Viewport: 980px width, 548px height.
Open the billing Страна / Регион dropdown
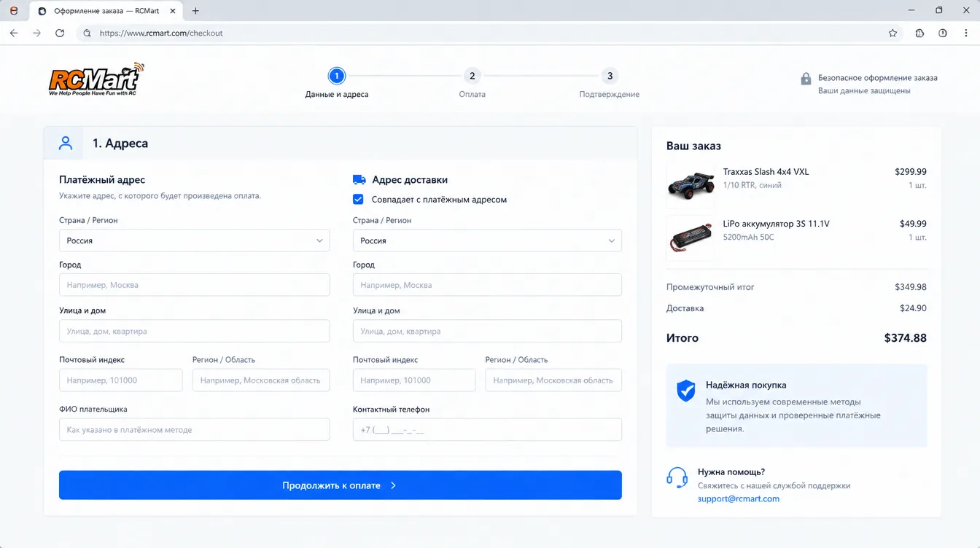pos(194,240)
